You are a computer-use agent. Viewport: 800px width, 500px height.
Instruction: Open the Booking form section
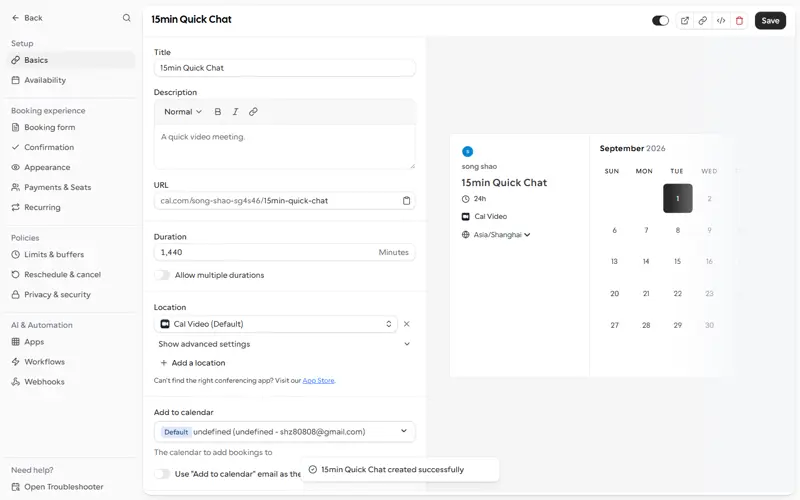pos(71,128)
